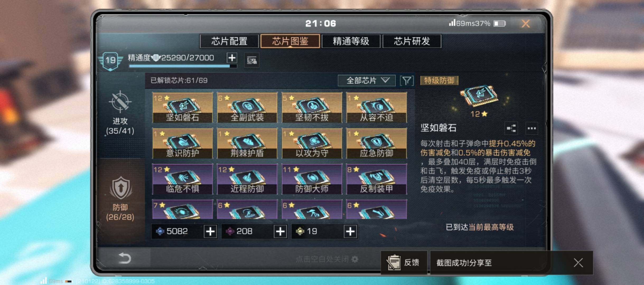Open the chip filter funnel icon
The height and width of the screenshot is (285, 644).
tap(407, 80)
